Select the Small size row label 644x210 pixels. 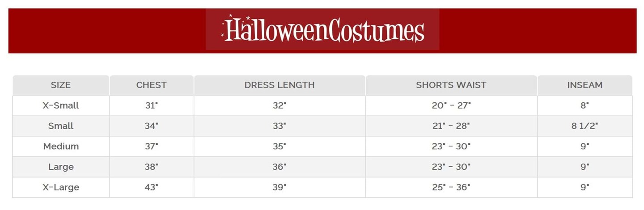click(x=61, y=126)
